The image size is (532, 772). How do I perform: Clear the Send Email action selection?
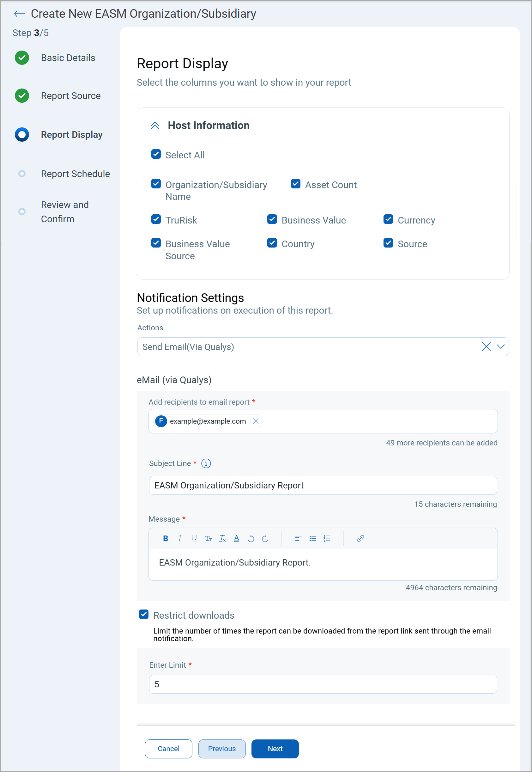coord(486,347)
